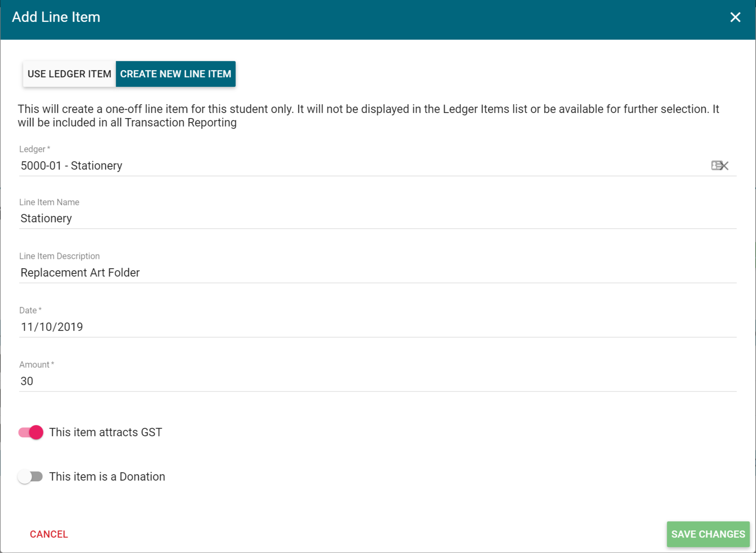Click the Cancel button
This screenshot has width=756, height=553.
click(49, 534)
